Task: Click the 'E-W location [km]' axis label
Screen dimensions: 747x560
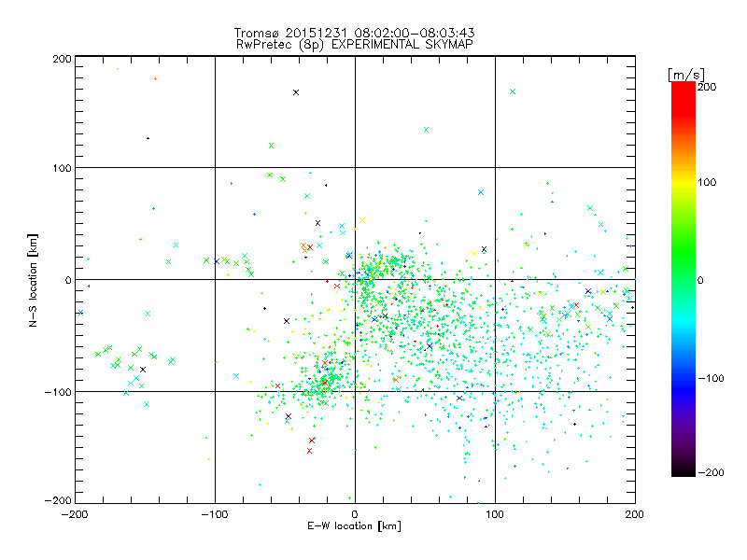Action: pyautogui.click(x=354, y=525)
